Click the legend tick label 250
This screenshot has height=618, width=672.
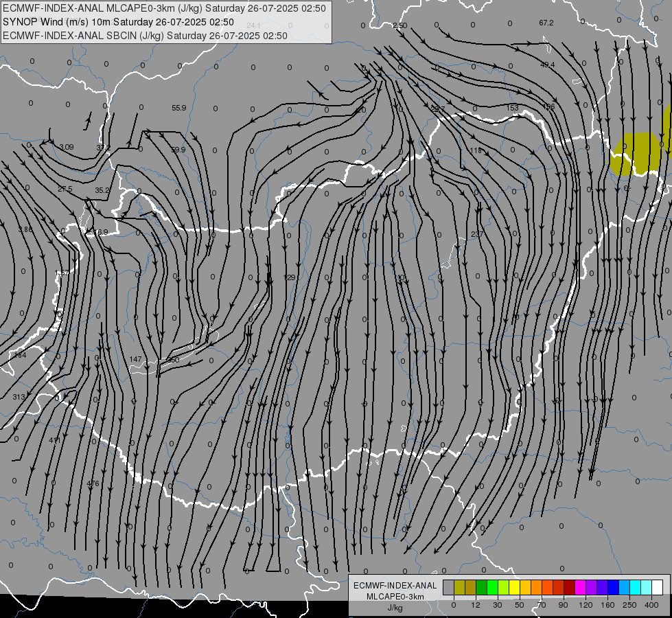pyautogui.click(x=629, y=605)
